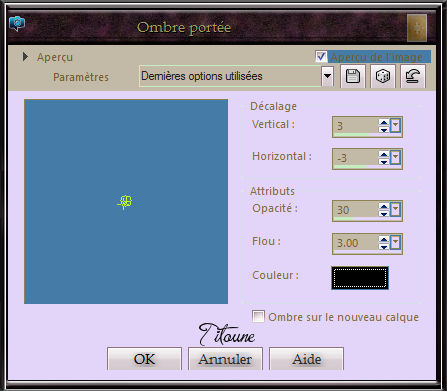Open the Flou value slider dropdown
Image resolution: width=447 pixels, height=391 pixels.
(x=395, y=243)
